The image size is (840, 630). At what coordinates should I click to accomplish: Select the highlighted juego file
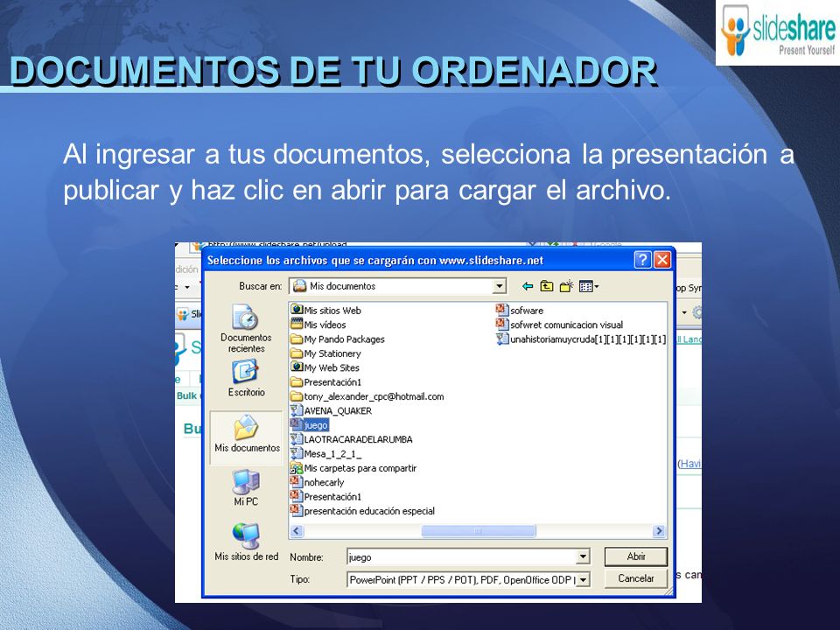pos(309,425)
